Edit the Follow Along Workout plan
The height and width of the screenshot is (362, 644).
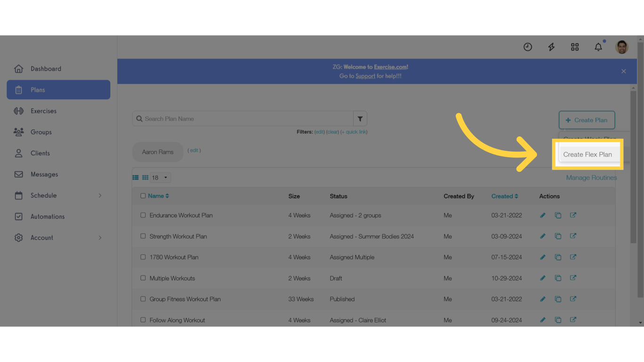pos(543,320)
